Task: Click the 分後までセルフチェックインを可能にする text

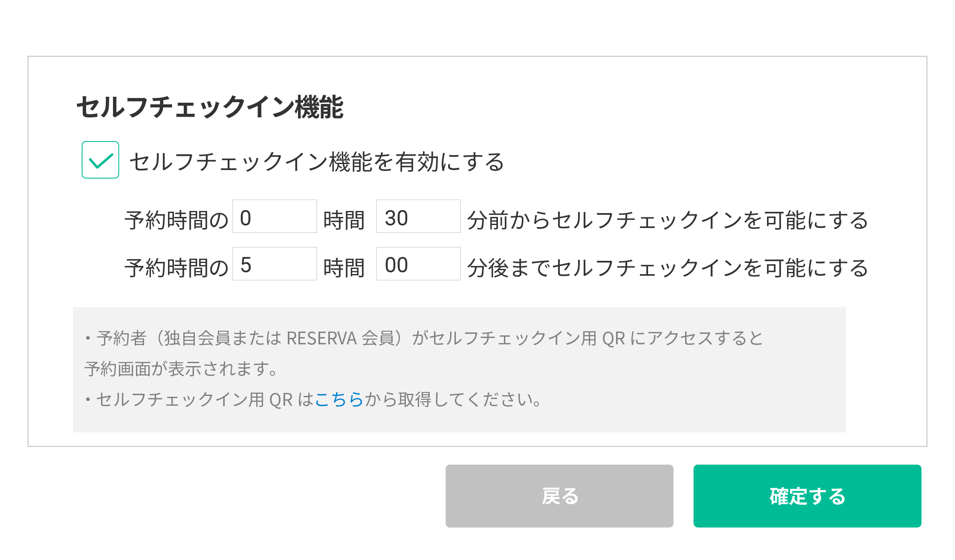Action: pos(668,268)
